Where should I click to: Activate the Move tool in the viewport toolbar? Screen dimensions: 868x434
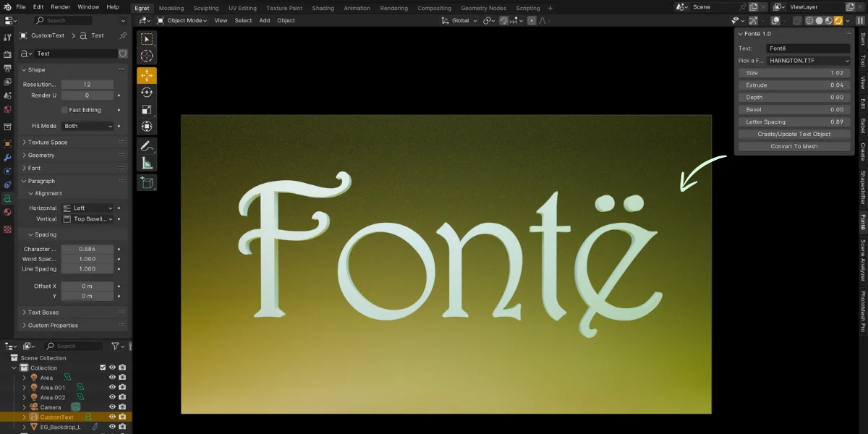147,75
